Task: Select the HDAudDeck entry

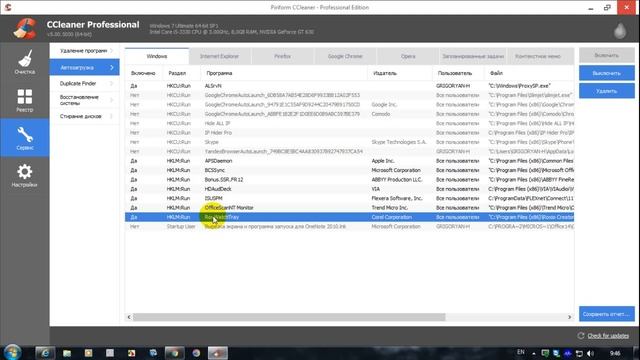Action: tap(349, 189)
